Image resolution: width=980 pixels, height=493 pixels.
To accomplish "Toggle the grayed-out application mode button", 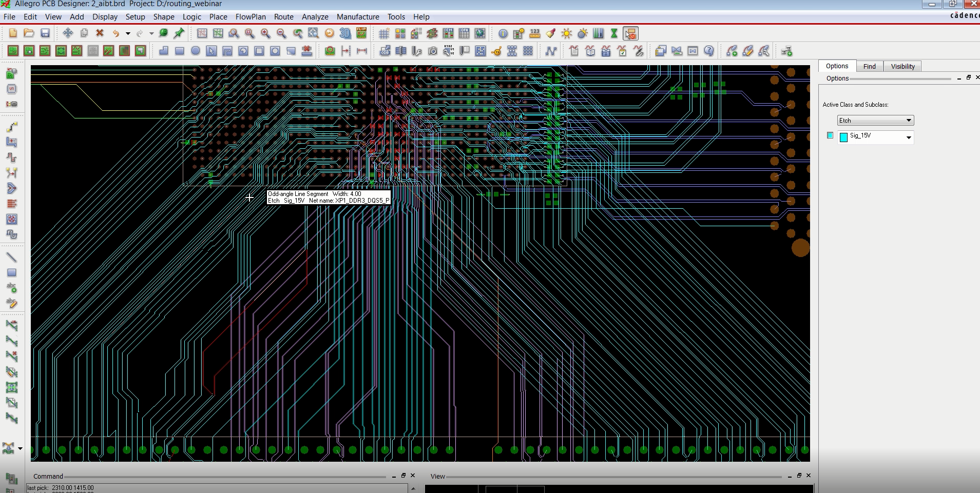I will pos(93,51).
